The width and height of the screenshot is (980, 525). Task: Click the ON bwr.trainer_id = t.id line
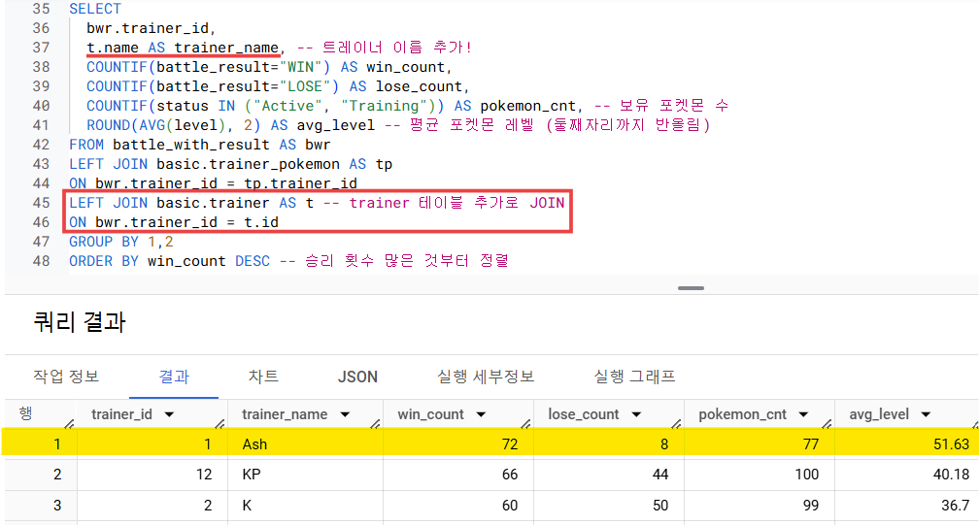coord(174,222)
